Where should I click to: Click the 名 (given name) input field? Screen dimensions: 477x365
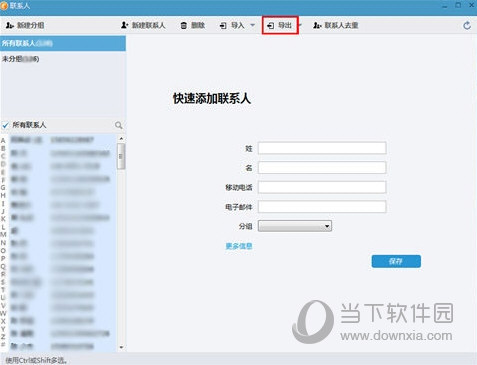(x=322, y=167)
